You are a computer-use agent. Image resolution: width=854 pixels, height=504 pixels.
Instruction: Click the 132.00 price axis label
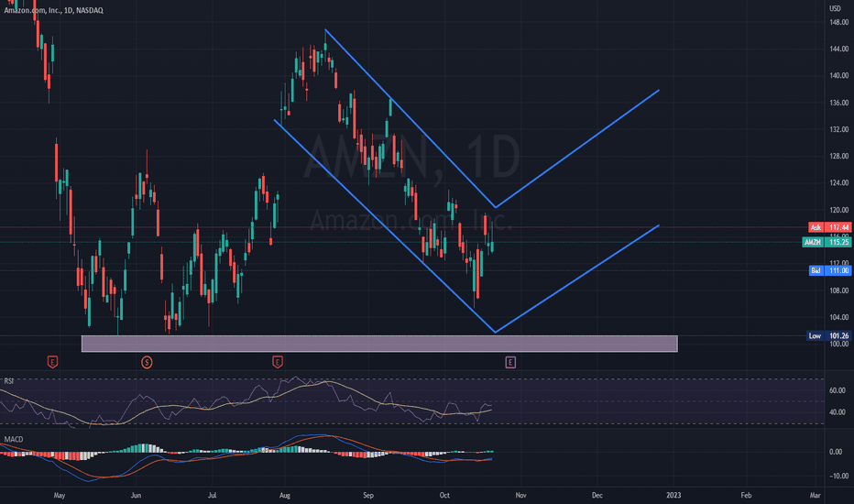[x=838, y=129]
